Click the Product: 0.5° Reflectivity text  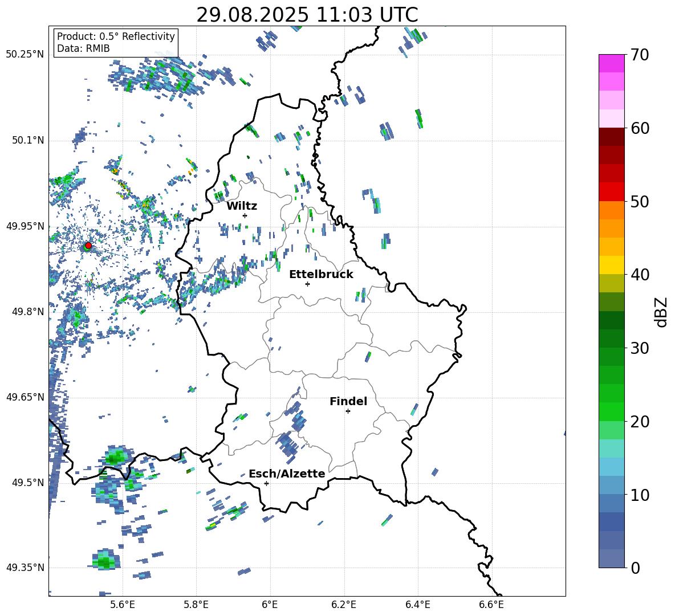pos(116,36)
